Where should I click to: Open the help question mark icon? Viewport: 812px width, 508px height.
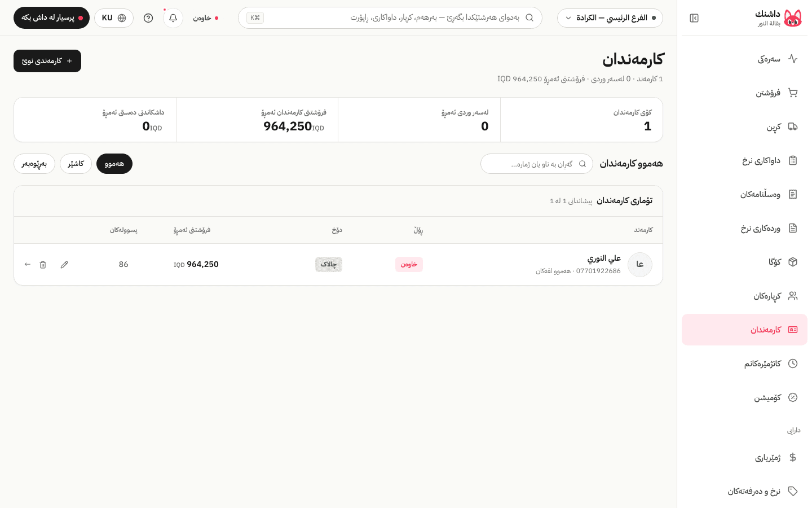(x=148, y=18)
